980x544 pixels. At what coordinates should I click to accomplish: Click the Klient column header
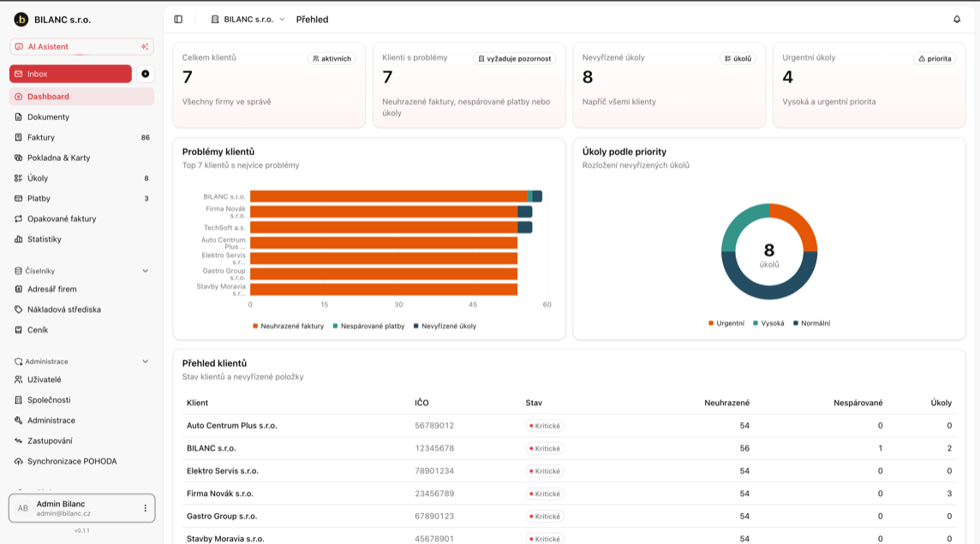click(x=198, y=403)
